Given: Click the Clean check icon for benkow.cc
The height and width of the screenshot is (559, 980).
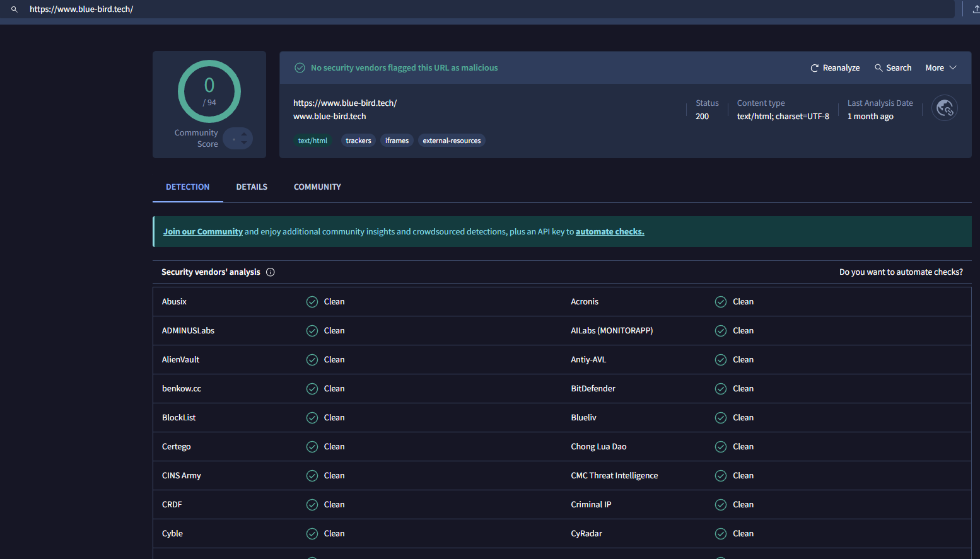Looking at the screenshot, I should (312, 389).
